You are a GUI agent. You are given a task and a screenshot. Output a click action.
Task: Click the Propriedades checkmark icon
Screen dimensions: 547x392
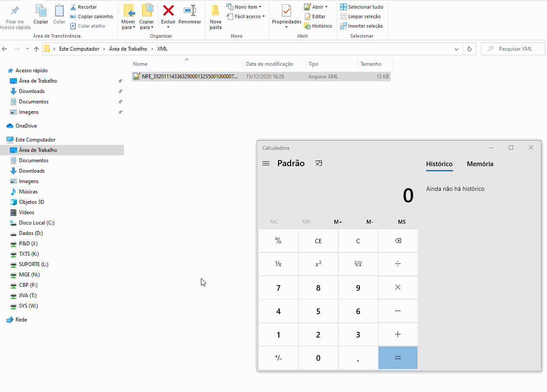pos(286,10)
